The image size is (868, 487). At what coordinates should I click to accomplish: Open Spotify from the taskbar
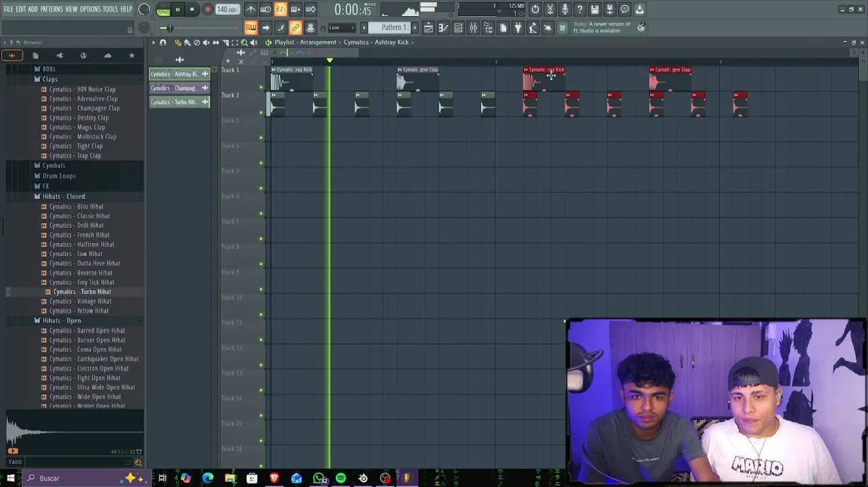click(x=341, y=478)
